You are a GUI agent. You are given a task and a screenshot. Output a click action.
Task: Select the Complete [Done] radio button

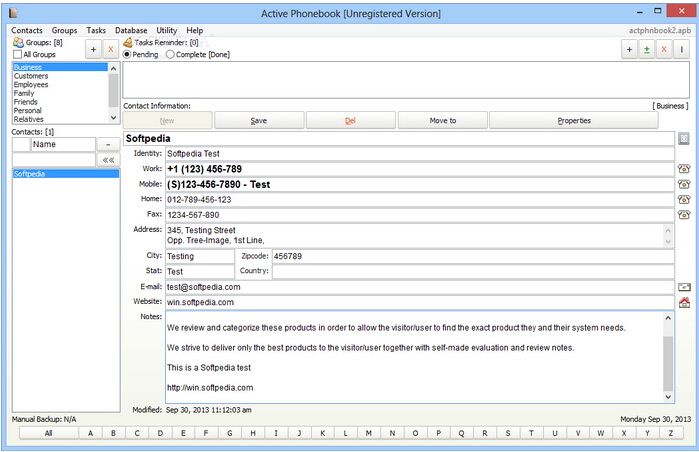[170, 54]
